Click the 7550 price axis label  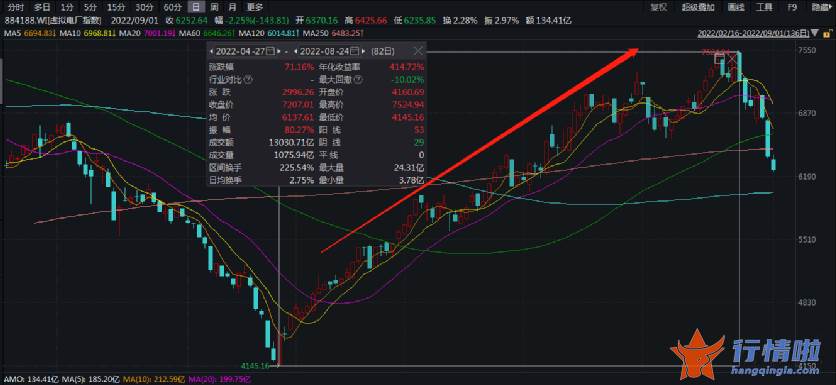tap(808, 51)
